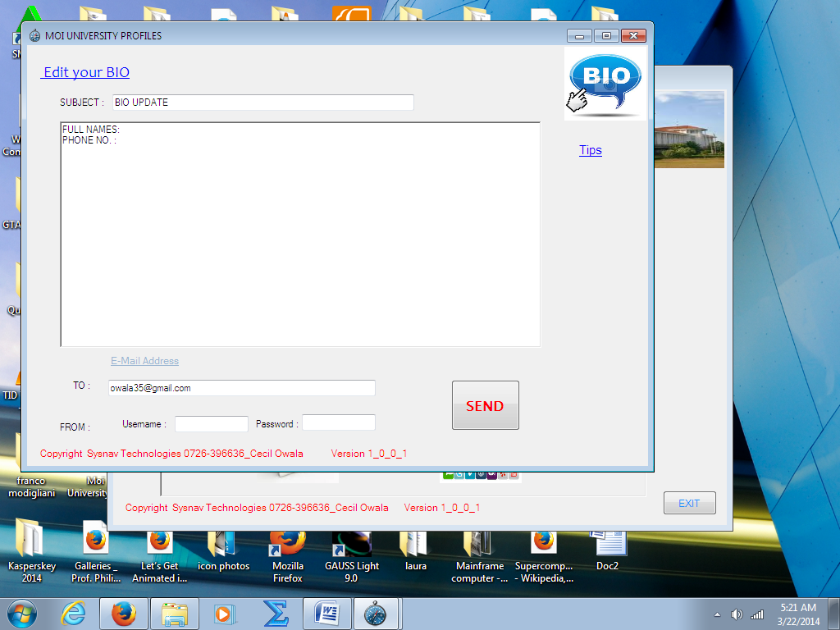This screenshot has height=630, width=840.
Task: Launch Internet Explorer from the taskbar
Action: point(73,614)
